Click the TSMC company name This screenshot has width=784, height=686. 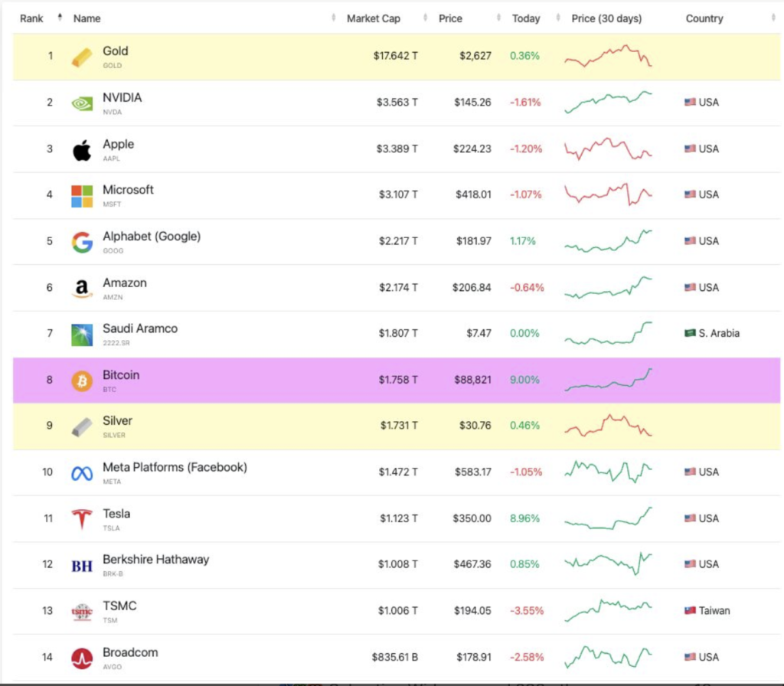pos(119,606)
